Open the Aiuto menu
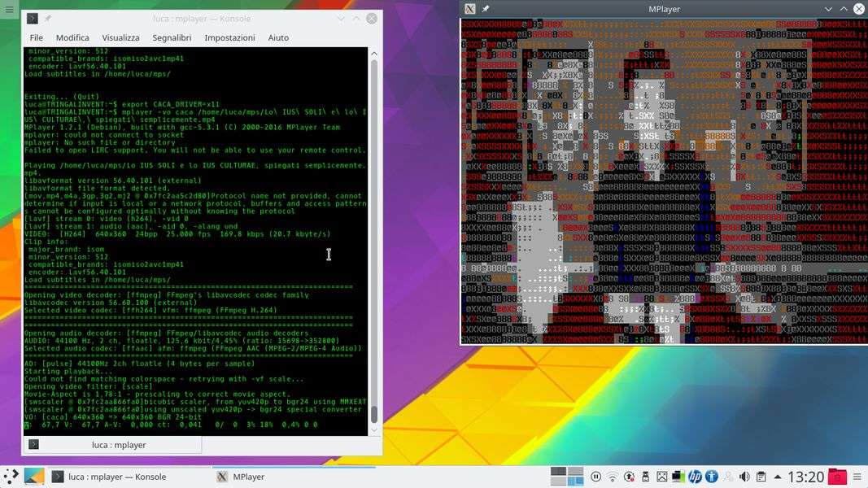 tap(278, 37)
